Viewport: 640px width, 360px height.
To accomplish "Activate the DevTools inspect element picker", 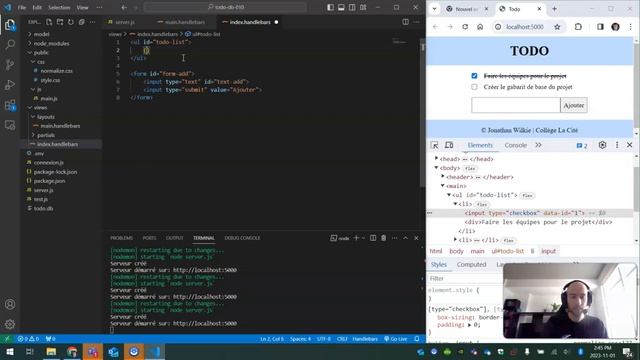I will 434,145.
